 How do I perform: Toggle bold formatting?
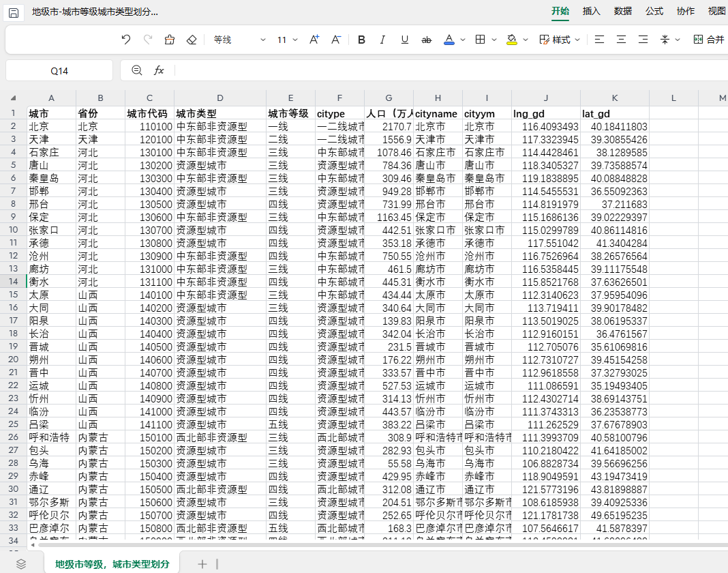click(361, 40)
